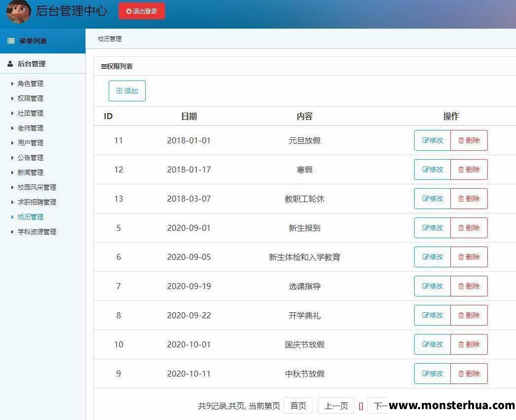
Task: Expand the arrow beside 新闻管理
Action: tap(12, 172)
